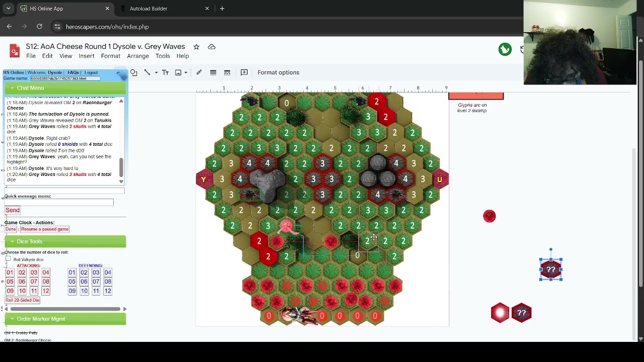This screenshot has width=644, height=362.
Task: Click Roll 20-Sided Die button
Action: pos(22,300)
